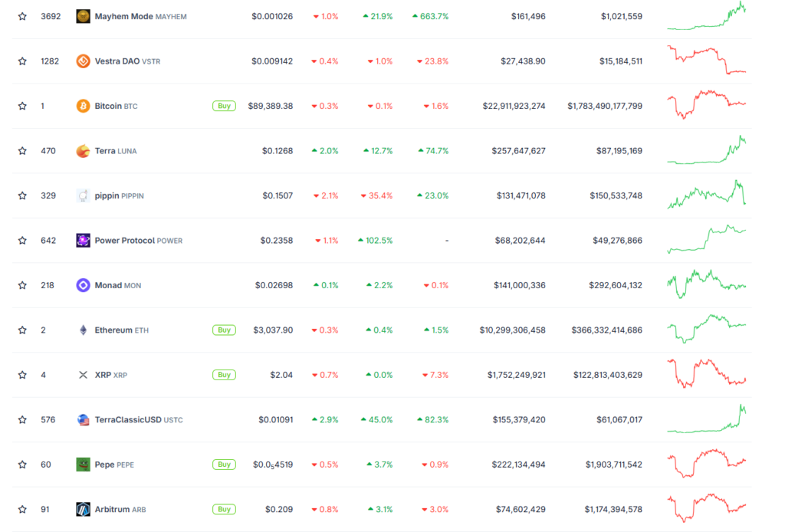Screen dimensions: 785x532
Task: Click the Ethereum diamond logo icon
Action: [x=83, y=330]
